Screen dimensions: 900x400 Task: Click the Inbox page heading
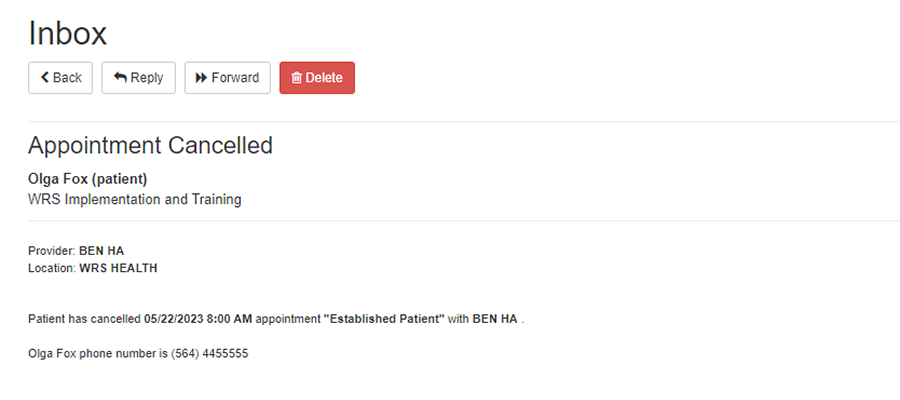[x=67, y=33]
